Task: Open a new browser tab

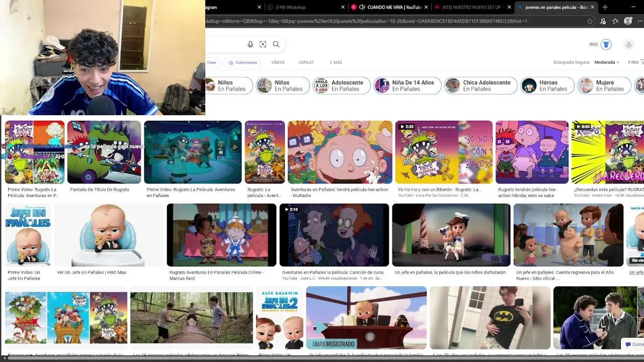Action: coord(605,7)
